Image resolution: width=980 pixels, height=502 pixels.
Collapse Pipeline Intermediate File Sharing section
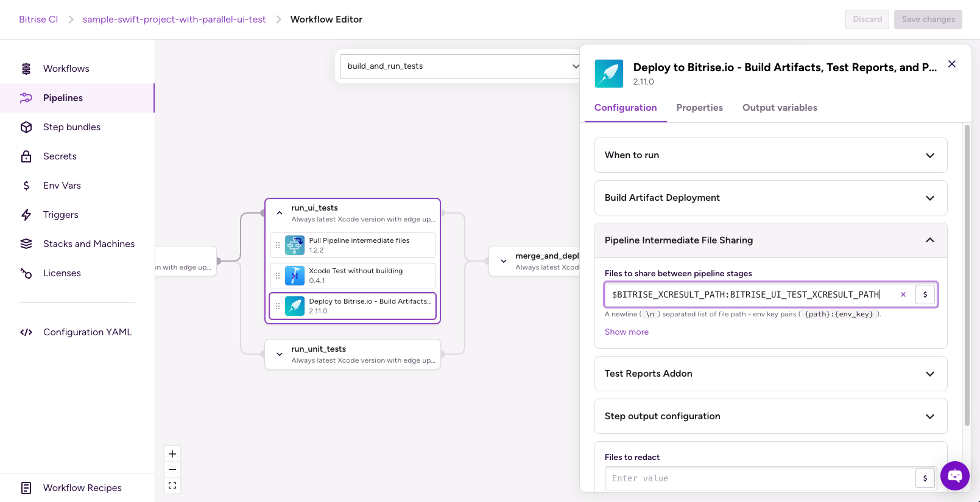(x=771, y=240)
